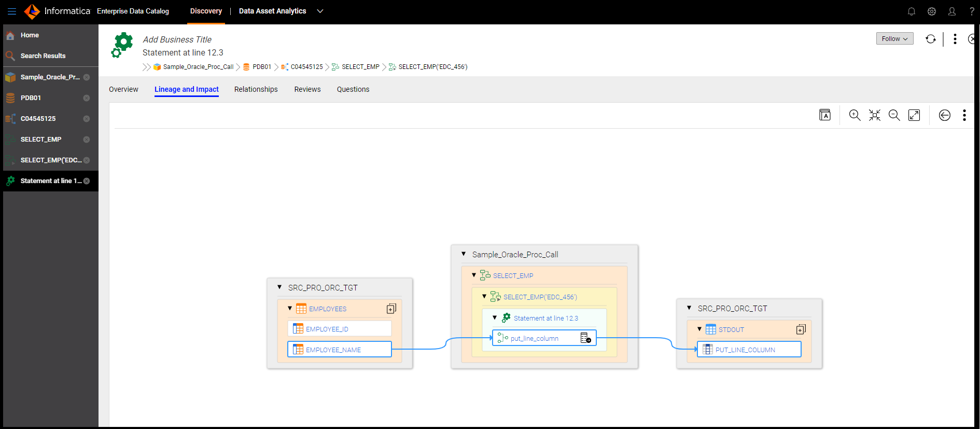
Task: Open the Data Asset Analytics dropdown arrow
Action: pos(320,11)
